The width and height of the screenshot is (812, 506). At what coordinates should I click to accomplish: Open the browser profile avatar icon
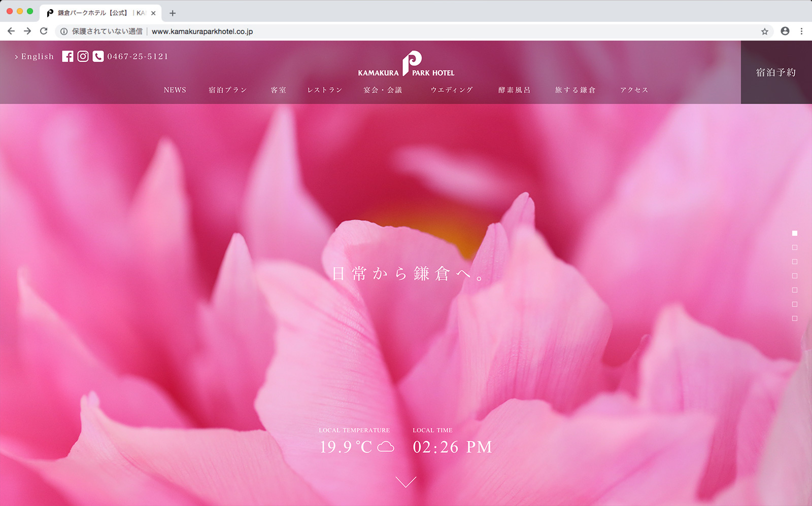point(785,31)
